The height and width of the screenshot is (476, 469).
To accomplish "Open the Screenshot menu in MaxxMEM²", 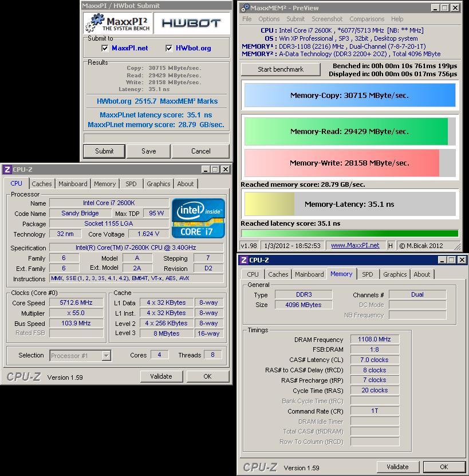I will (x=327, y=19).
